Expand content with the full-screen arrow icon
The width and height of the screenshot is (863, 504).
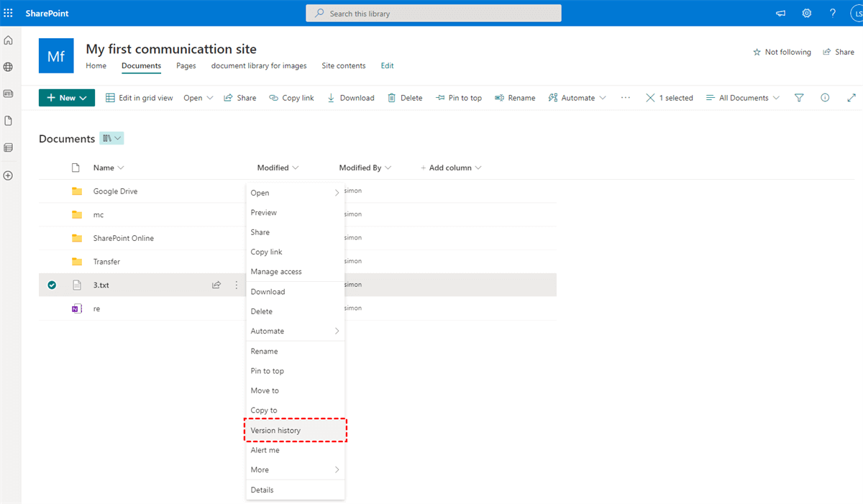tap(852, 98)
